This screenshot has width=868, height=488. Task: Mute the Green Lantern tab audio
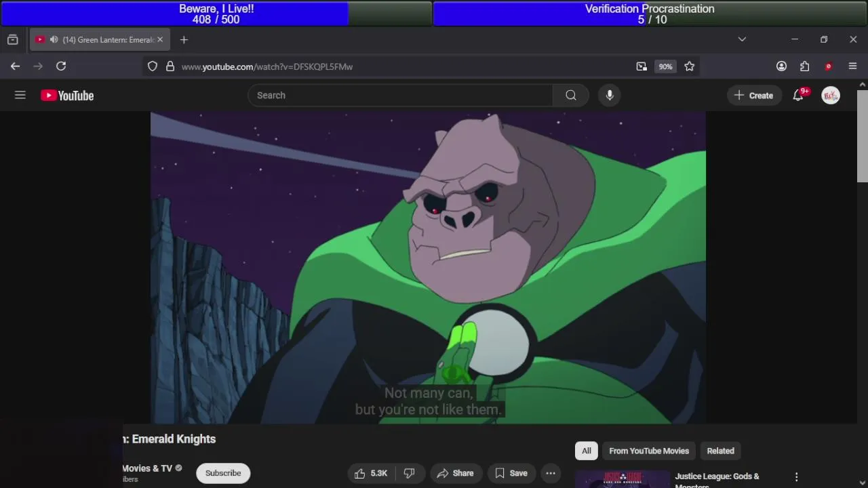click(54, 40)
